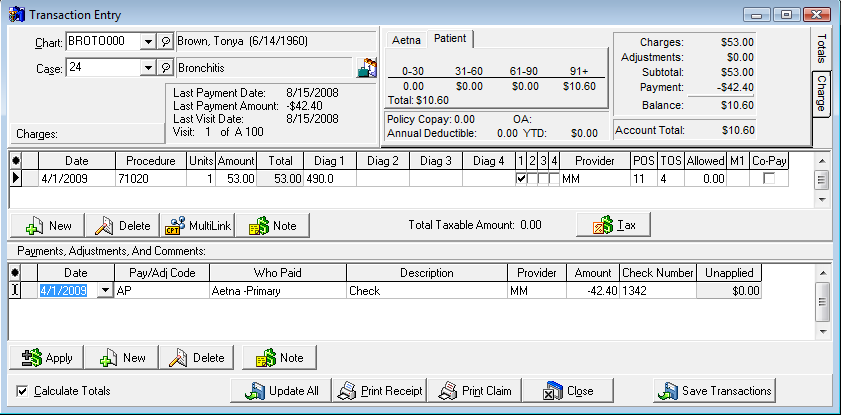Click the Pay/Adj Code column header
This screenshot has height=415, width=841.
162,273
